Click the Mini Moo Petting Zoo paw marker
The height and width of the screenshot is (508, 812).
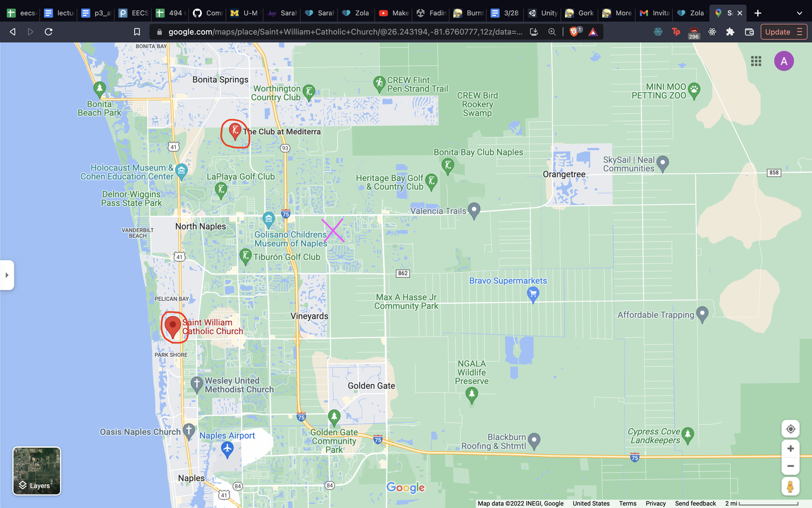(694, 90)
